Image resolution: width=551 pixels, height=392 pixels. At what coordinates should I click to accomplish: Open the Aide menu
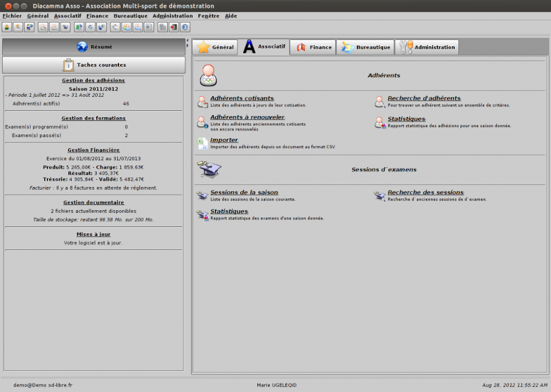(x=231, y=16)
